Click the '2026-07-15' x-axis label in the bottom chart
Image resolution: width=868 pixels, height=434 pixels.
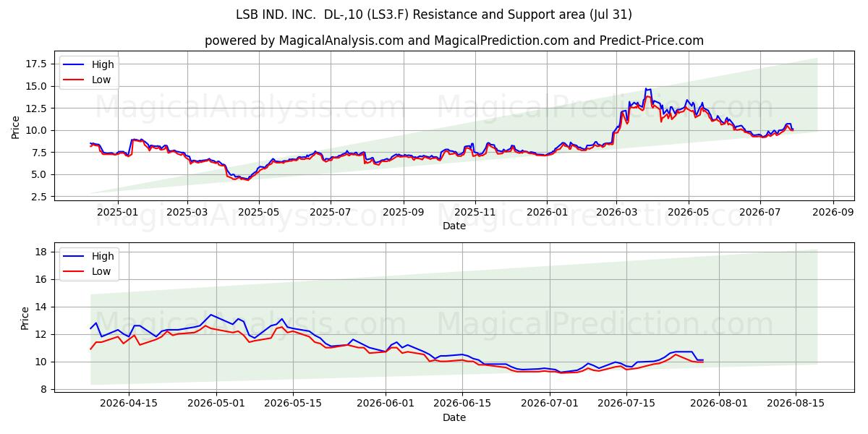(625, 404)
